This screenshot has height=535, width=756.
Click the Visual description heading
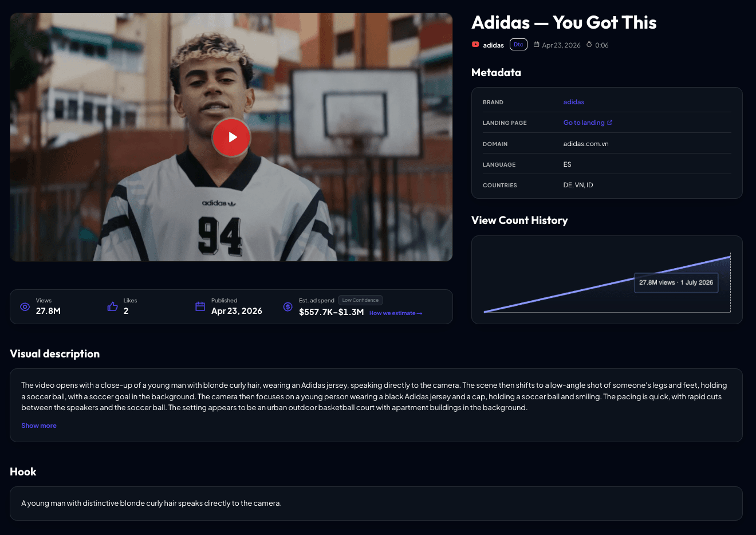[54, 354]
